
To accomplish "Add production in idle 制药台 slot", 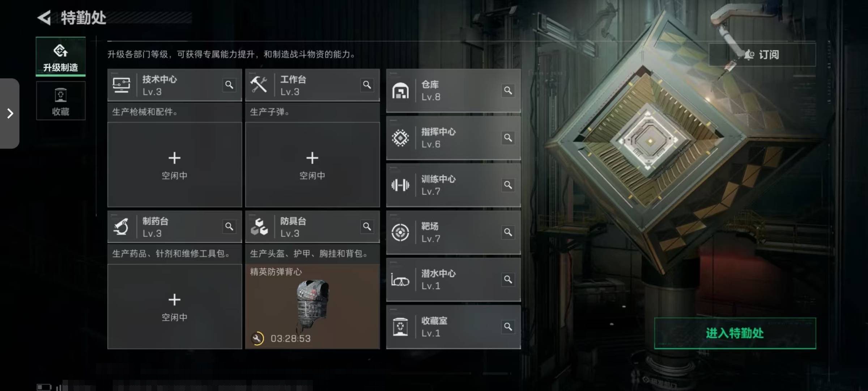I will click(175, 307).
